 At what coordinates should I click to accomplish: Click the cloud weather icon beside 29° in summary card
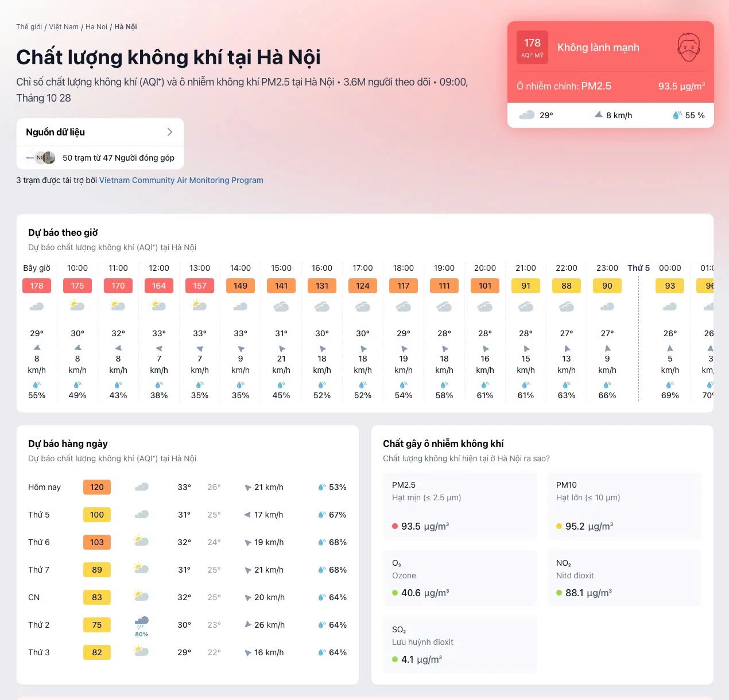click(x=526, y=115)
